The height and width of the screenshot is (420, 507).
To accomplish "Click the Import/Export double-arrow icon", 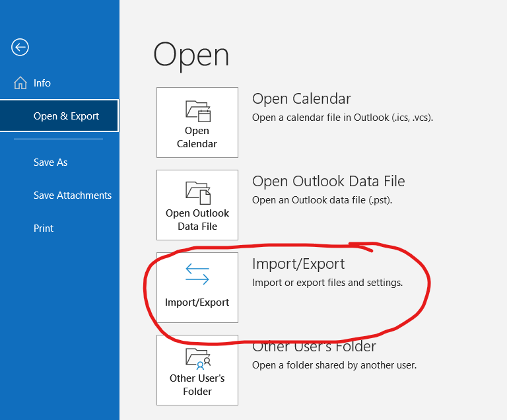I will (197, 275).
